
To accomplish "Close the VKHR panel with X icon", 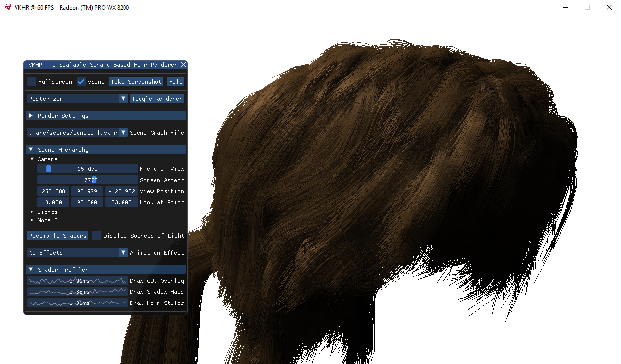I will pyautogui.click(x=183, y=65).
